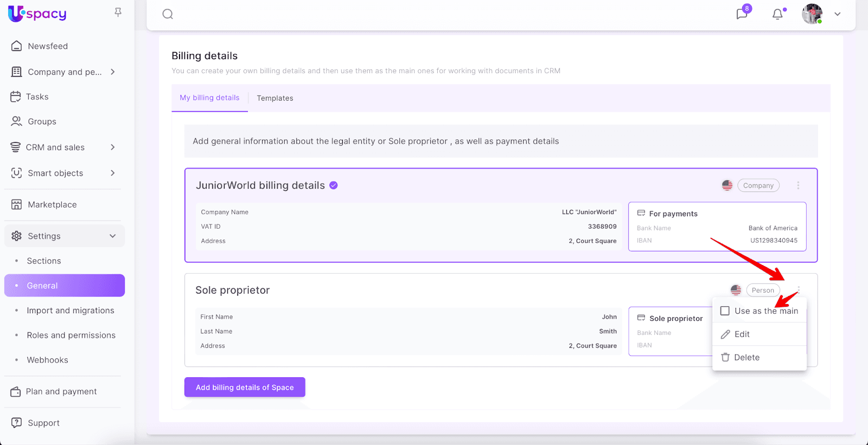Viewport: 868px width, 445px height.
Task: Open Plan and payment page
Action: point(61,391)
